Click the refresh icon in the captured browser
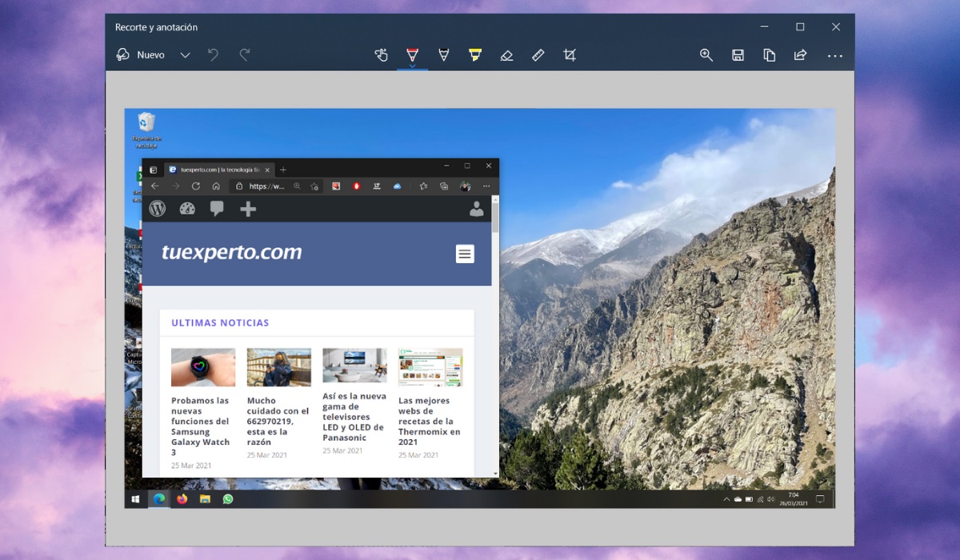The image size is (960, 560). [196, 186]
